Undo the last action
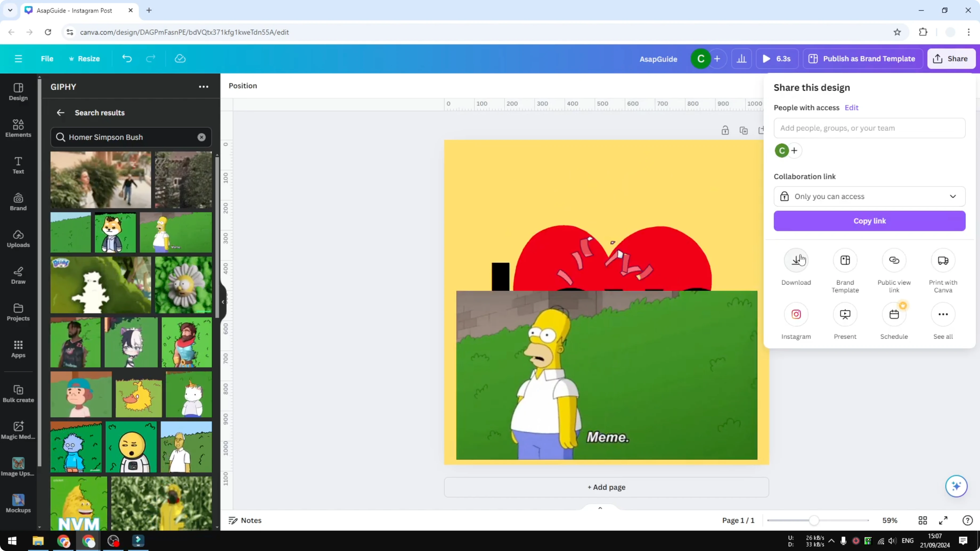Screen dimensions: 980x551 (x=127, y=59)
